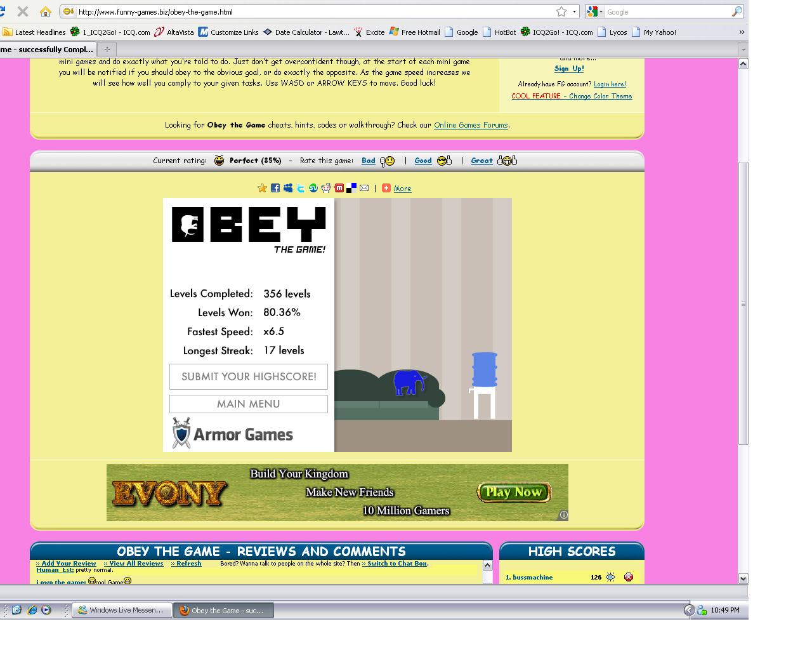Screen dimensions: 812x650
Task: Open the Date Calculator bookmark
Action: (x=306, y=32)
